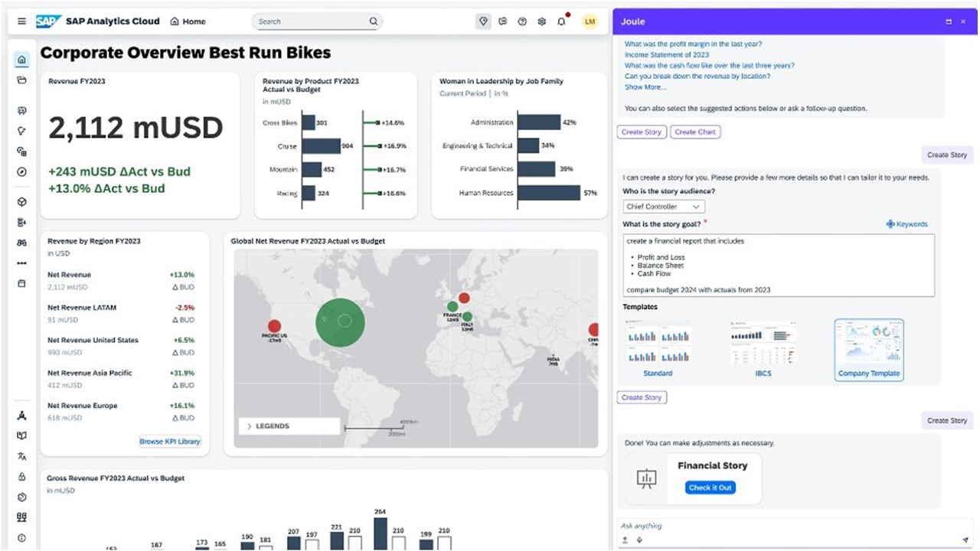Image resolution: width=980 pixels, height=551 pixels.
Task: Open the SAP Analytics Cloud Home icon in sidebar
Action: (x=21, y=59)
